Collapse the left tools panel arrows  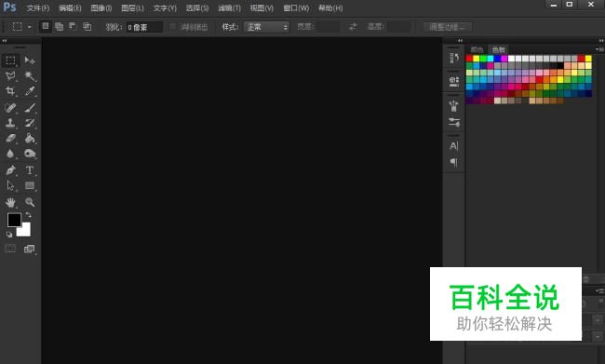click(5, 41)
